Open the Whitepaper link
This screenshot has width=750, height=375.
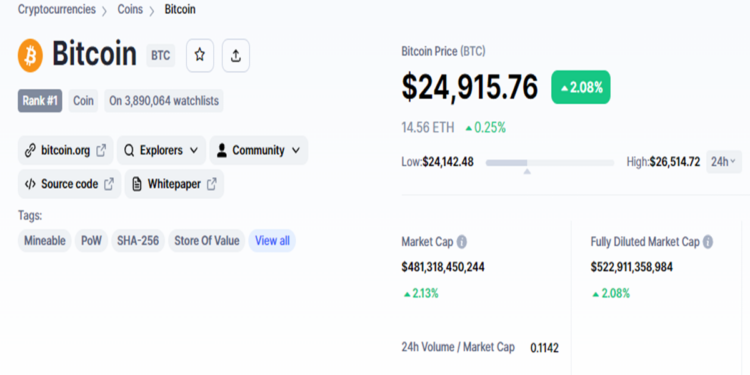(x=174, y=184)
